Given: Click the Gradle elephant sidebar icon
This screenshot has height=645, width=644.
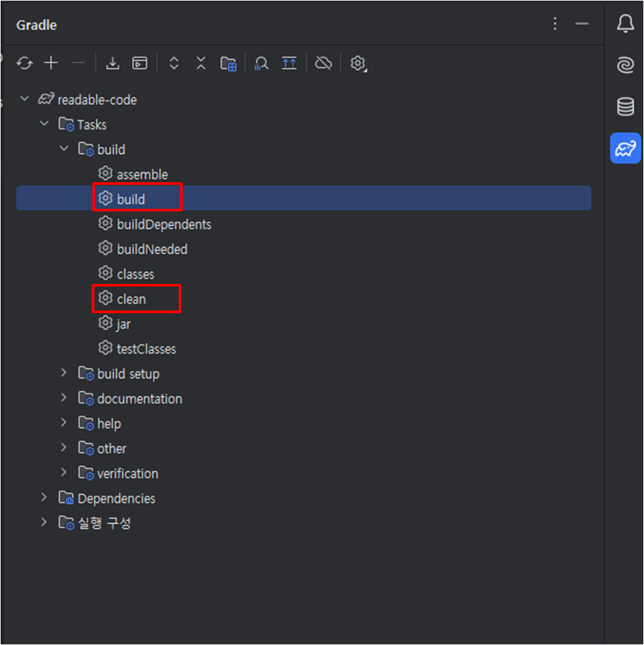Looking at the screenshot, I should click(625, 148).
